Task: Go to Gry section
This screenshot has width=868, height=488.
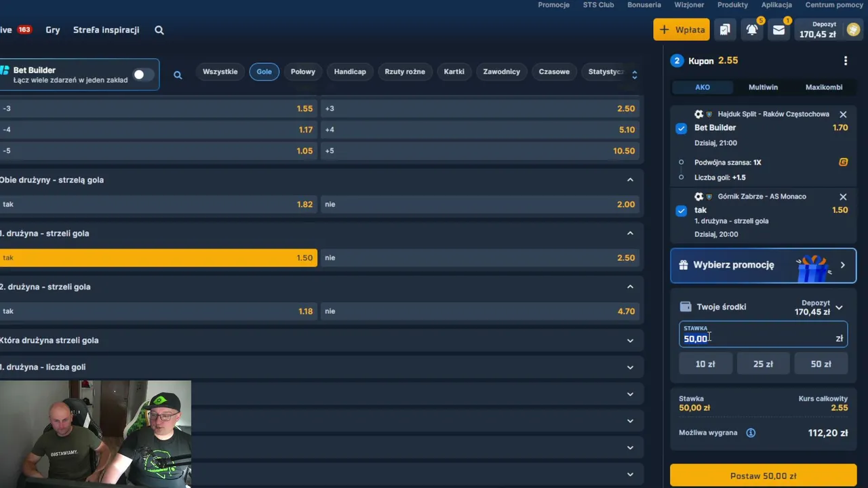Action: [53, 30]
